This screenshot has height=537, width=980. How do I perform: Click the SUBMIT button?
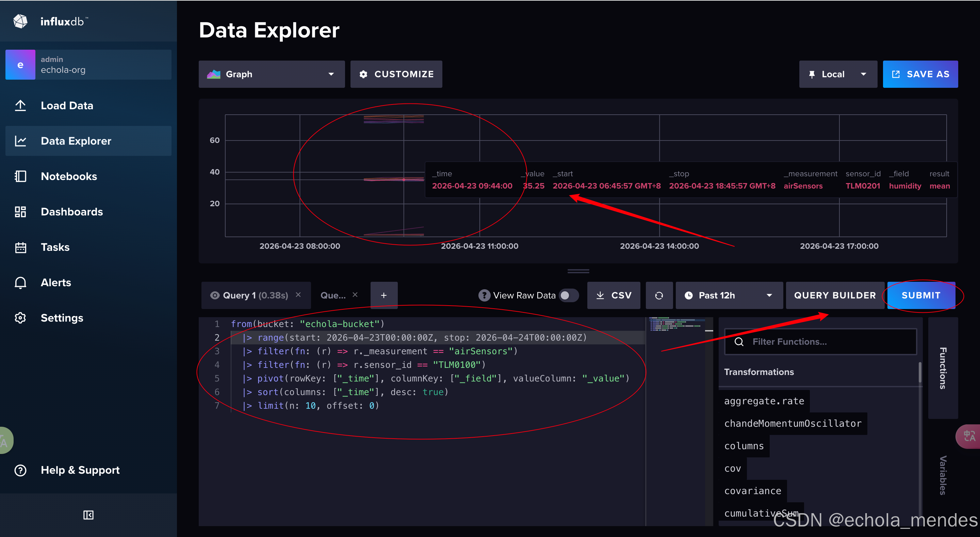pos(921,295)
